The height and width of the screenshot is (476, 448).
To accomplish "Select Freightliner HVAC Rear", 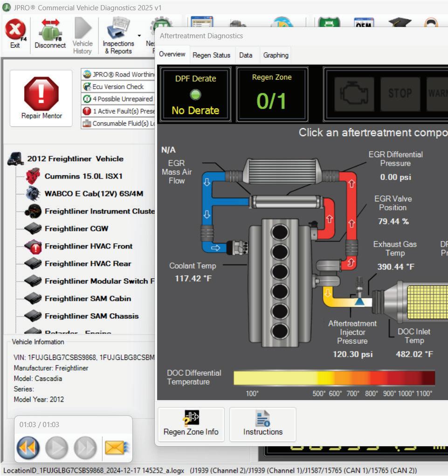I will (88, 263).
